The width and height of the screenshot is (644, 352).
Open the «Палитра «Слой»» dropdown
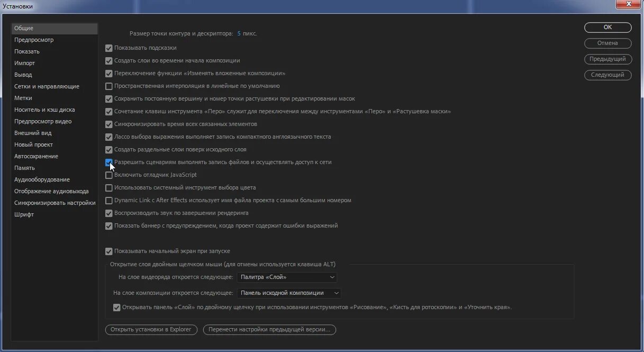[x=287, y=277]
